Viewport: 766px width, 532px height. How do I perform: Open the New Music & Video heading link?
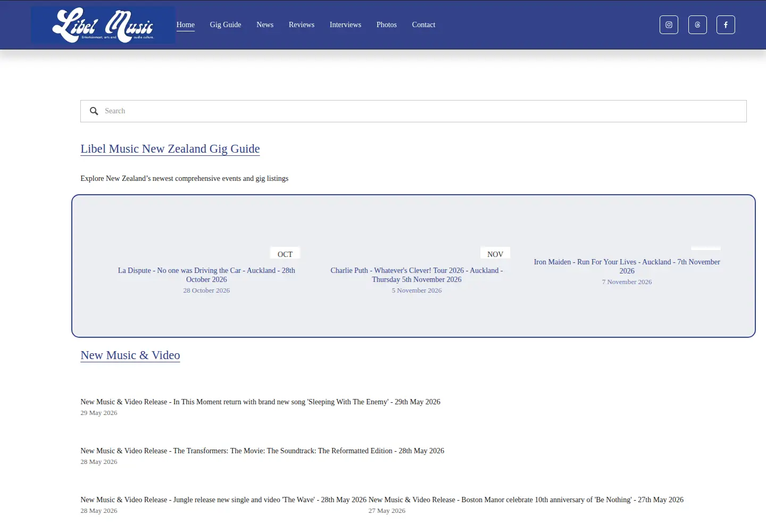coord(130,355)
